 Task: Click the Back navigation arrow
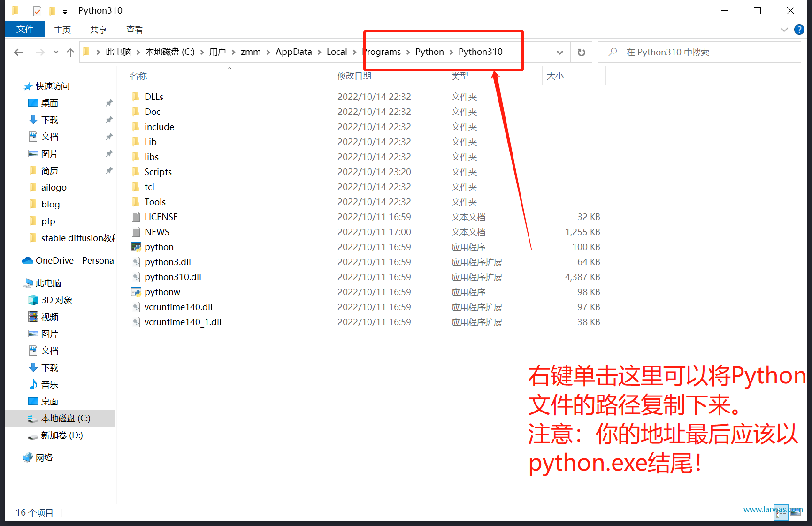pos(19,52)
